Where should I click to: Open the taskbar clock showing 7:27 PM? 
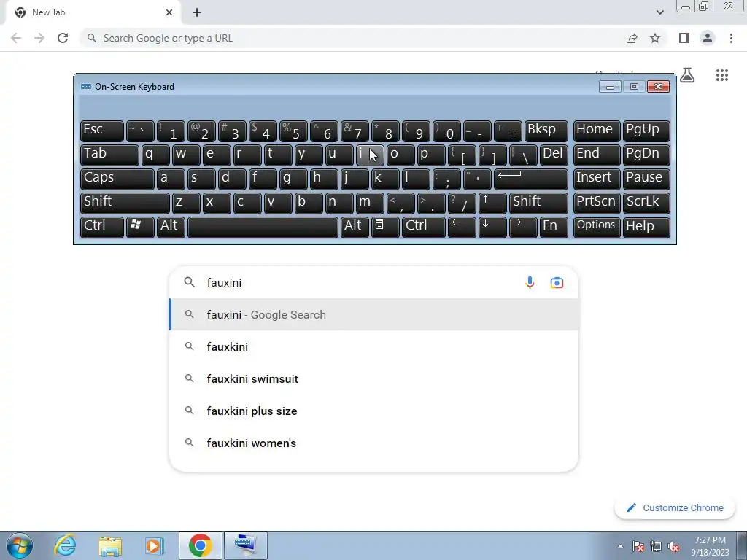(x=710, y=545)
